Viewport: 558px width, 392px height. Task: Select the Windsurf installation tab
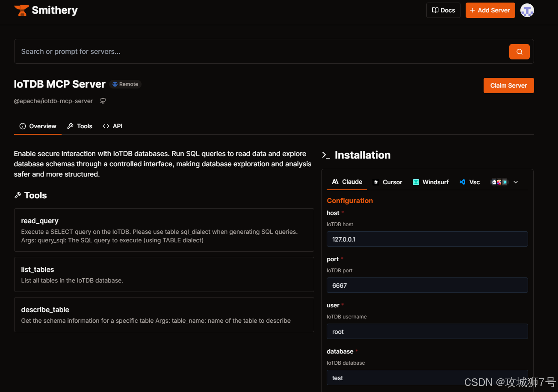[x=431, y=182]
